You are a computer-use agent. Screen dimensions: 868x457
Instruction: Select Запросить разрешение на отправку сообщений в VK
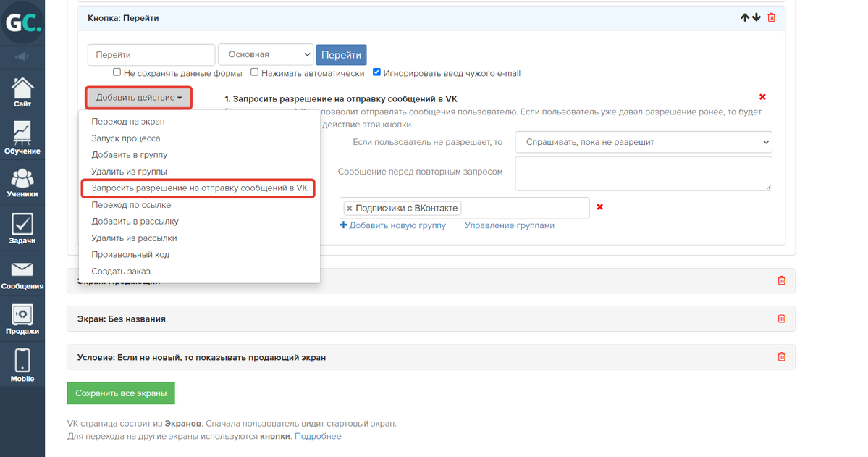(199, 188)
